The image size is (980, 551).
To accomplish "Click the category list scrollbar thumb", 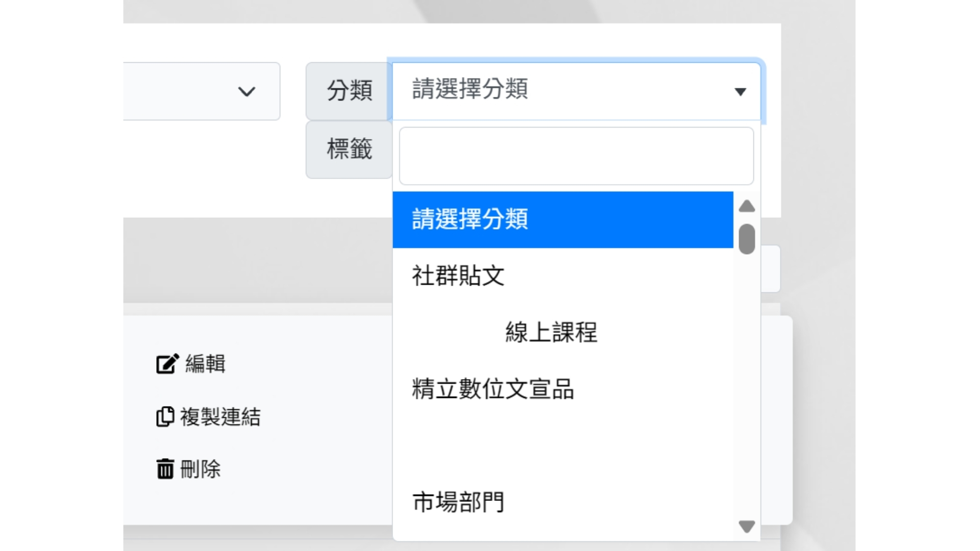I will click(747, 239).
